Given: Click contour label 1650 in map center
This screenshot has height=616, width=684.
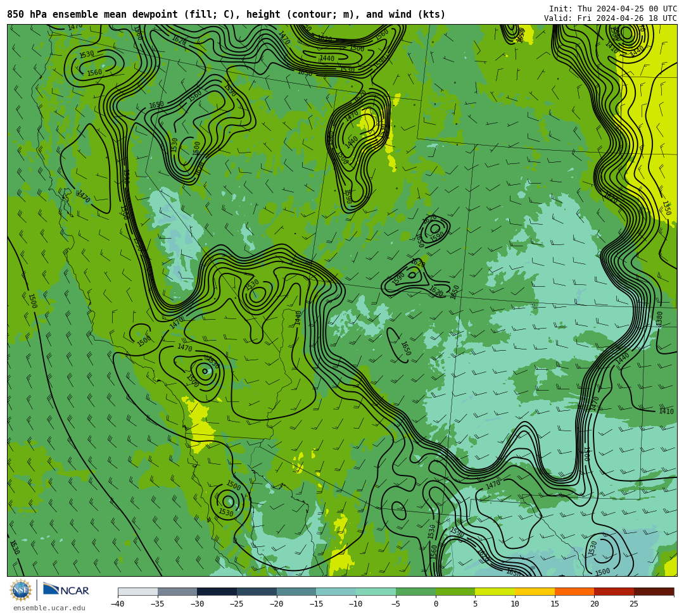Looking at the screenshot, I should pyautogui.click(x=406, y=349).
